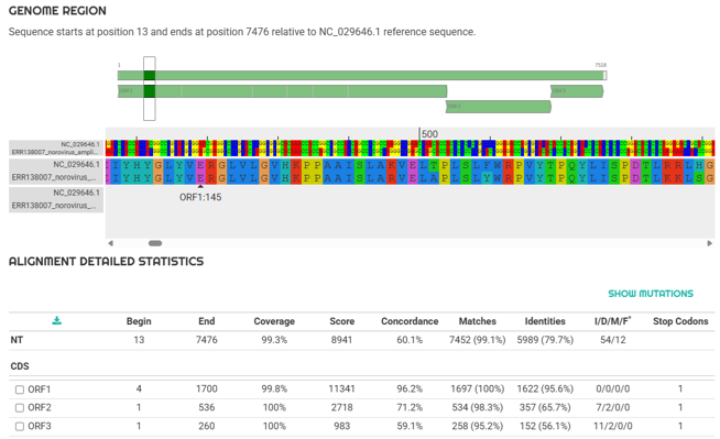Click the left scroll arrow of alignment viewer
720x439 pixels.
coord(111,243)
